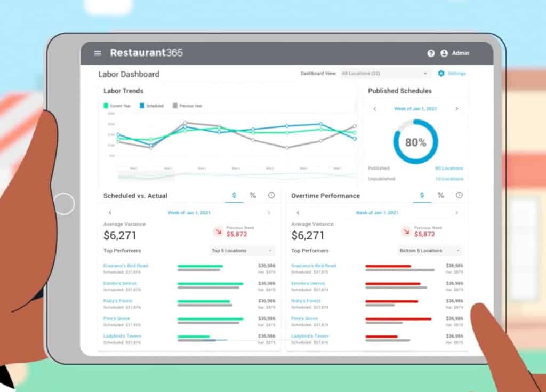The image size is (546, 392).
Task: Open Ruby's Forest in Scheduled vs. Actual
Action: pos(118,301)
